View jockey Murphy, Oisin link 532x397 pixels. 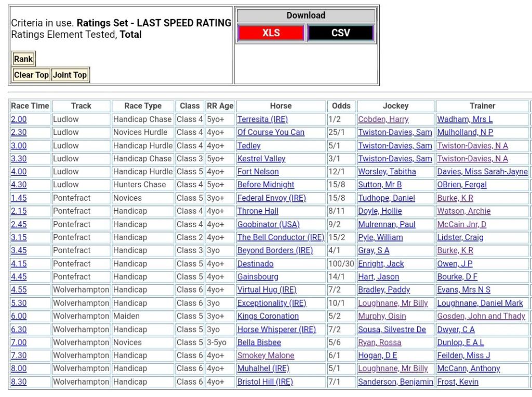[x=382, y=316]
